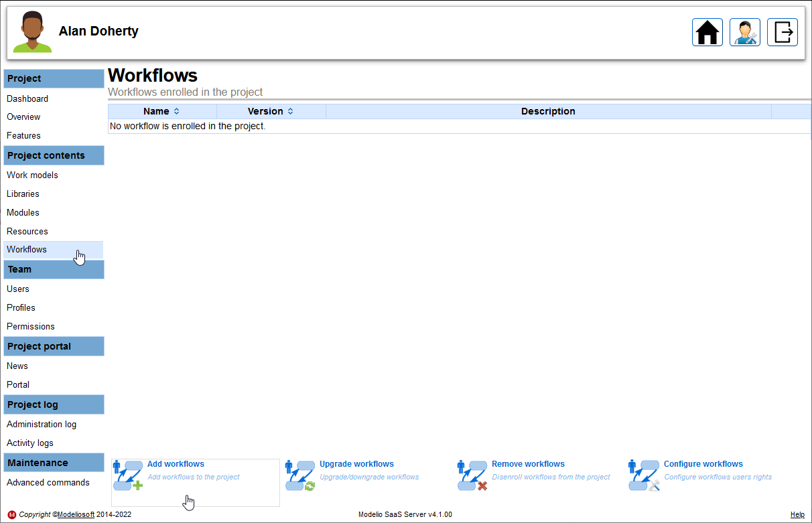Image resolution: width=812 pixels, height=523 pixels.
Task: Open the Modeliosoft copyright link
Action: 76,514
